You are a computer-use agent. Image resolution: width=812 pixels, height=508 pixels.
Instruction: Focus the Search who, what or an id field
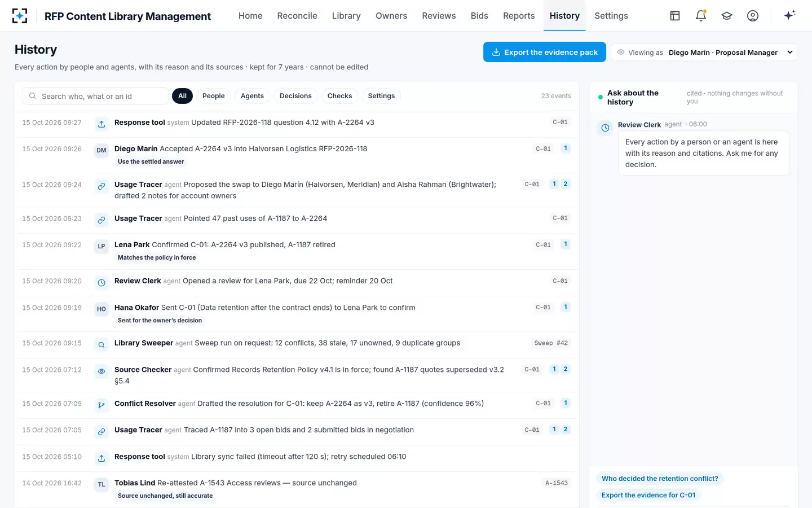tap(95, 96)
